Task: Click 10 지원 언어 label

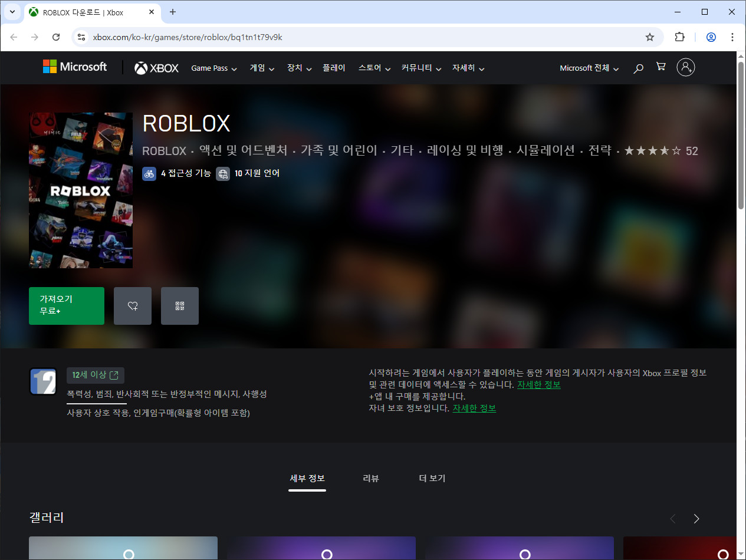Action: tap(257, 173)
